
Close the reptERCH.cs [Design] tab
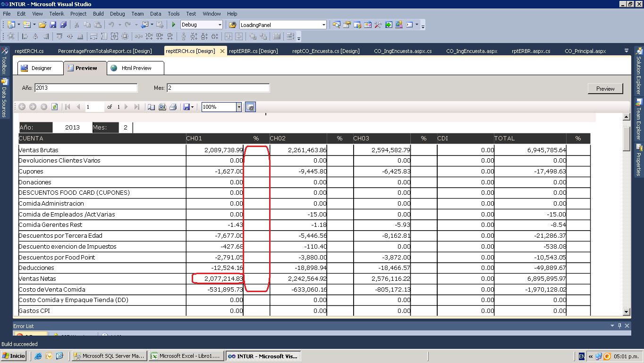coord(221,51)
